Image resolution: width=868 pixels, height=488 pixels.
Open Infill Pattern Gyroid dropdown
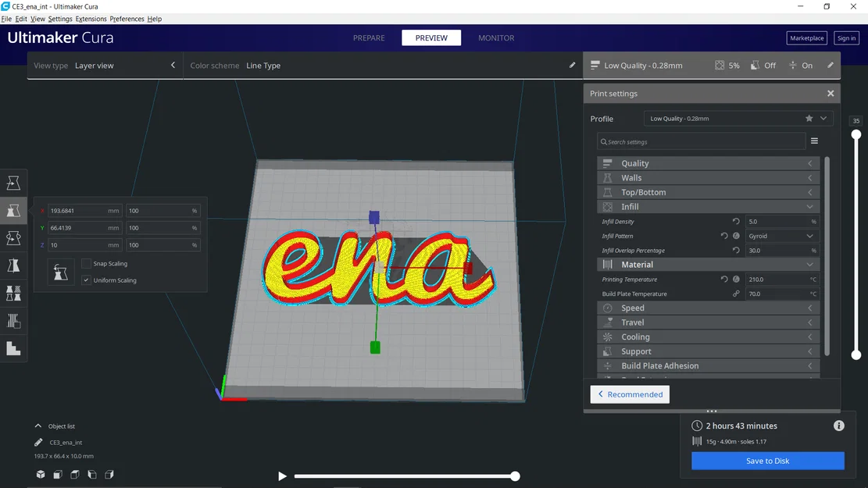pos(781,236)
